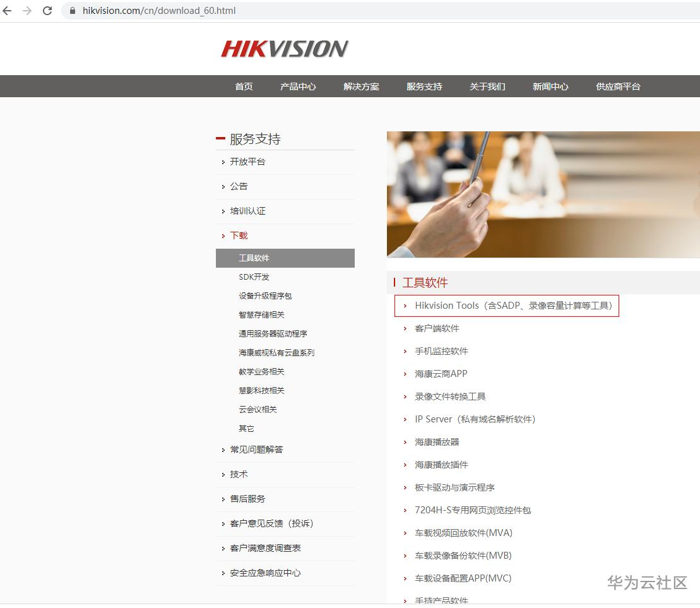
Task: Select 教学业务相关 in the sidebar
Action: [261, 371]
